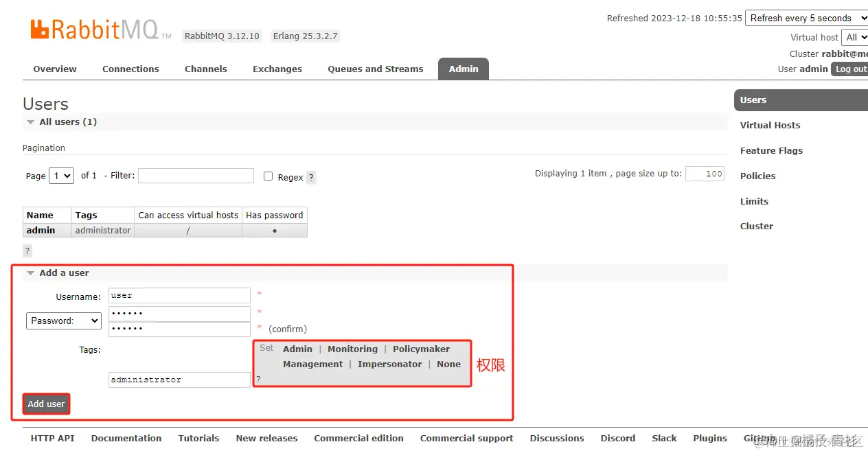
Task: Set the Management tag shortcut
Action: click(x=312, y=364)
